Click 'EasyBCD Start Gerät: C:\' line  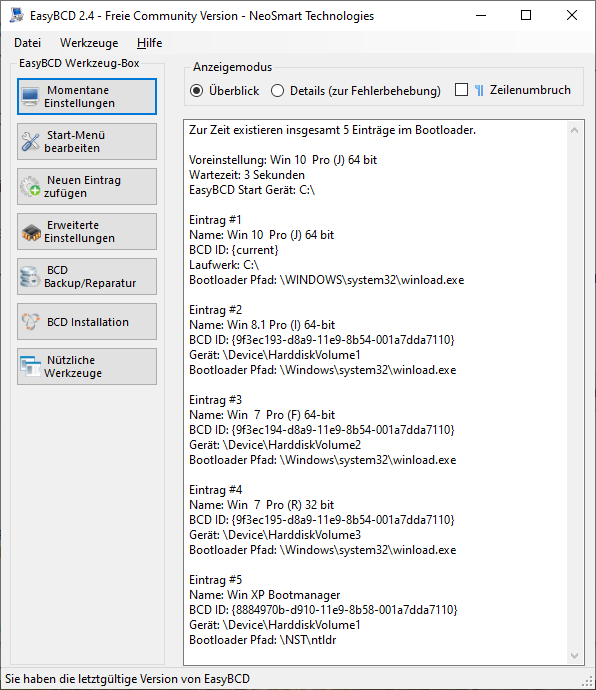(252, 190)
